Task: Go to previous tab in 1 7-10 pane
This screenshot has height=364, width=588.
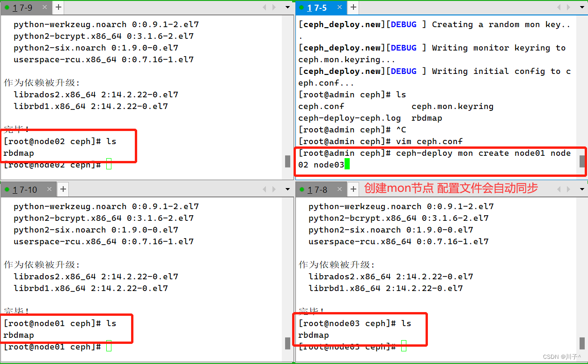Action: tap(264, 189)
